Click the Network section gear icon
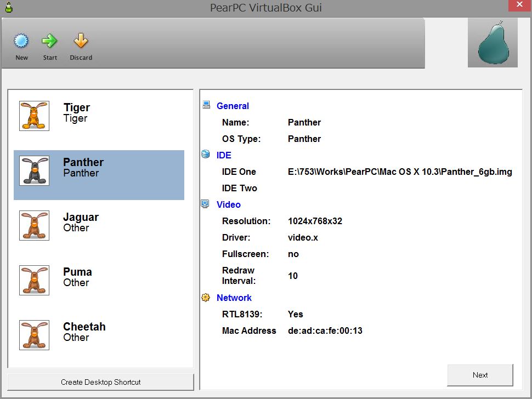Viewport: 532px width, 399px height. pyautogui.click(x=206, y=297)
